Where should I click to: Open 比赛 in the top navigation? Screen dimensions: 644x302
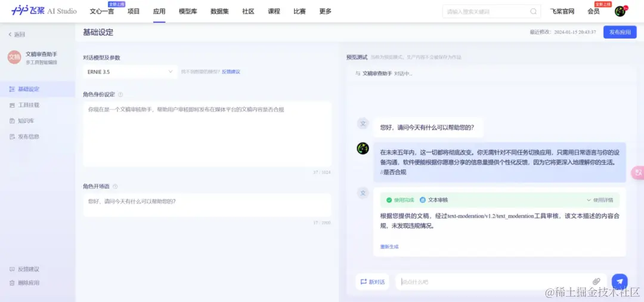pos(299,11)
